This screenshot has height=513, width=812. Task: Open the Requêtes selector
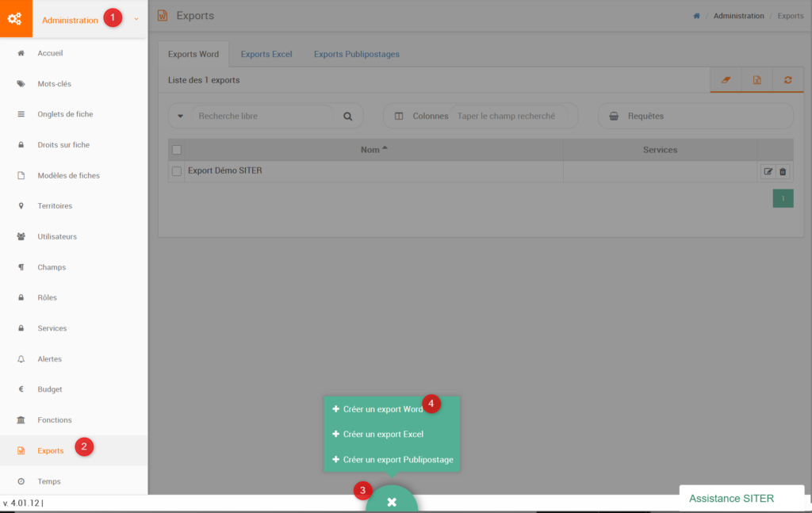point(695,116)
